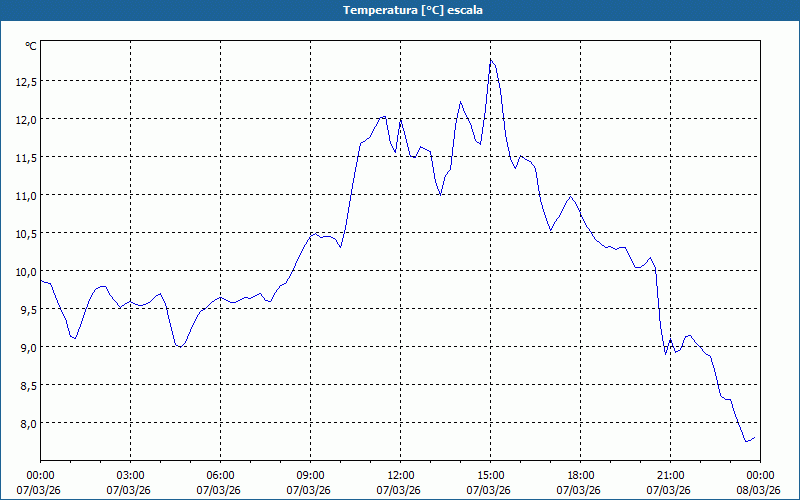Select the 11,0 y-axis label
The image size is (800, 500).
click(x=25, y=196)
